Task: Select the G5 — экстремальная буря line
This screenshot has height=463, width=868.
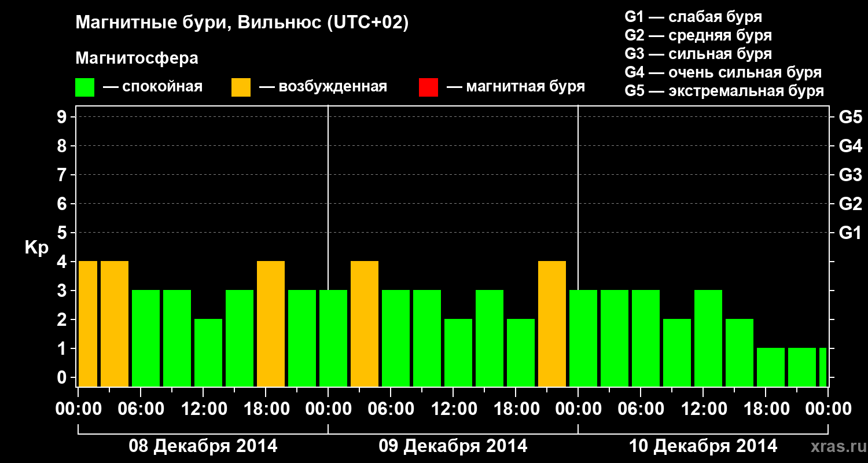Action: (724, 91)
